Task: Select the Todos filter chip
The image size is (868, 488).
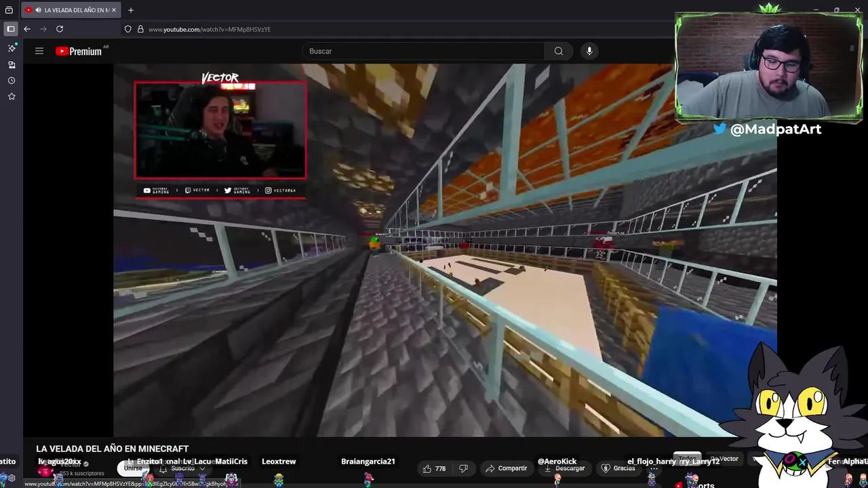Action: (688, 459)
